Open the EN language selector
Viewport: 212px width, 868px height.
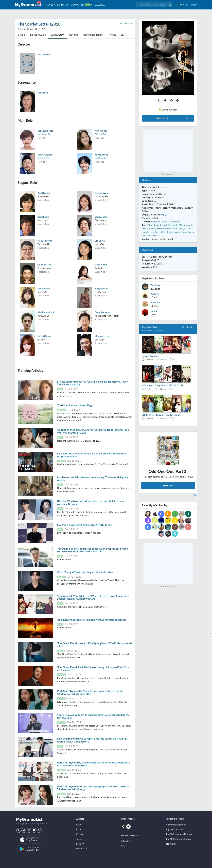[x=177, y=5]
